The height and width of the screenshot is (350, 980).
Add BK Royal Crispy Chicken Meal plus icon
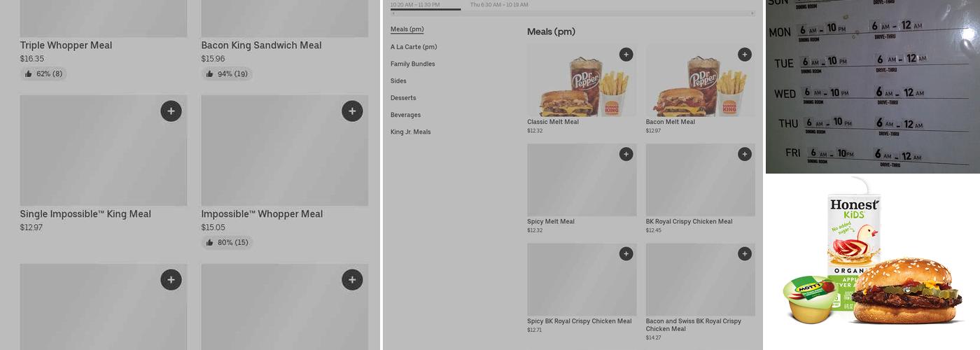coord(745,154)
